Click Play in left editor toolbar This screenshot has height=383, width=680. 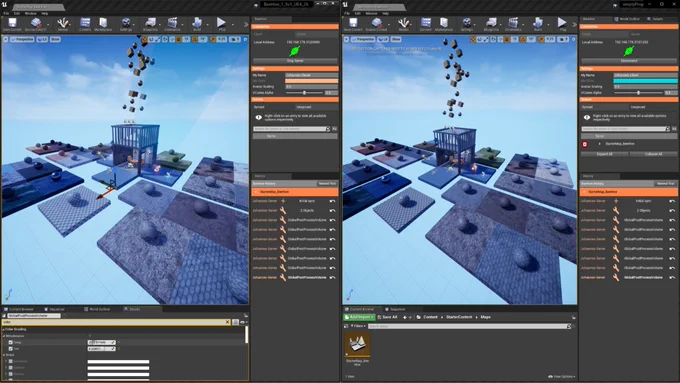222,24
